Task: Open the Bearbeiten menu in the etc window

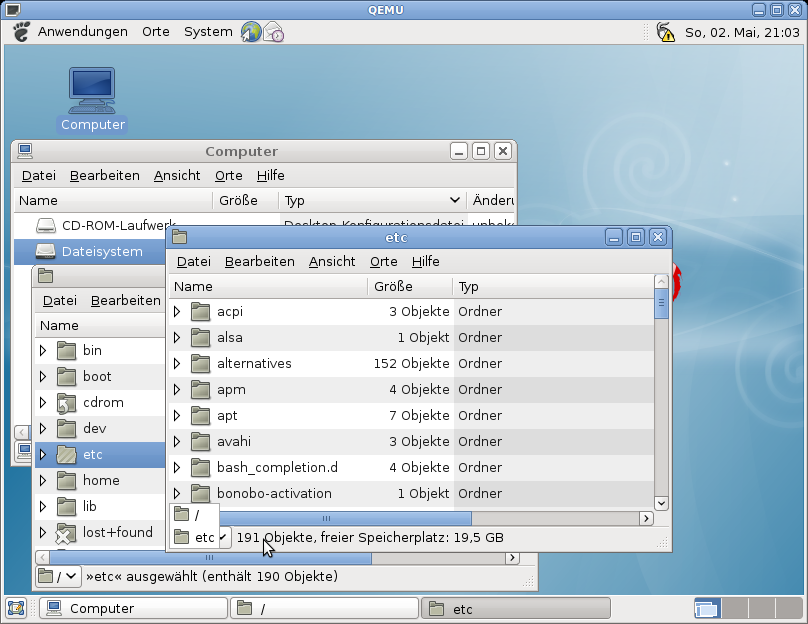Action: point(260,262)
